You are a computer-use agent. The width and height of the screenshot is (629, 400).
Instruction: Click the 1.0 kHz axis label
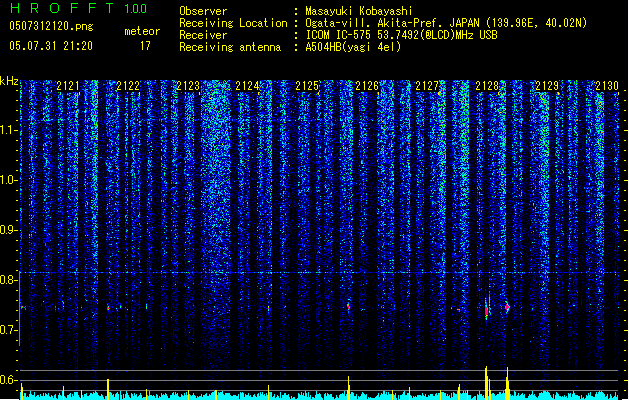point(8,180)
